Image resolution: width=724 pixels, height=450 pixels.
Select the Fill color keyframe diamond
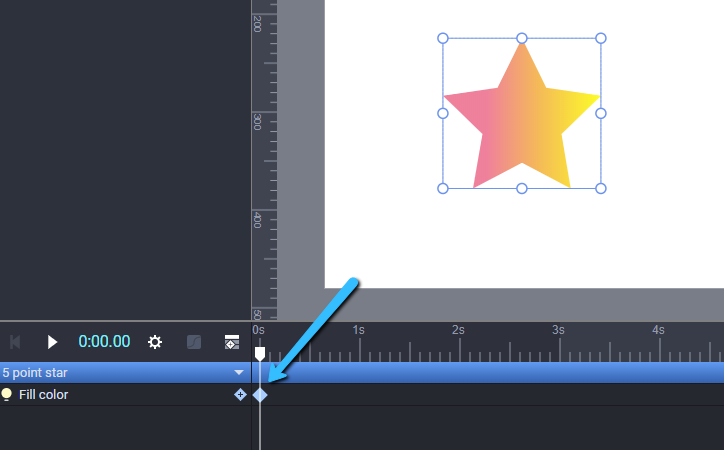coord(260,395)
